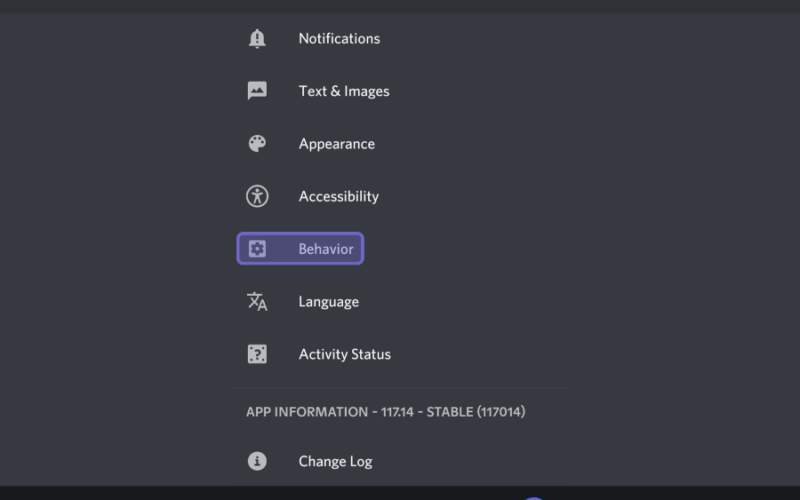
Task: Click the Behavior gear icon
Action: pyautogui.click(x=257, y=248)
